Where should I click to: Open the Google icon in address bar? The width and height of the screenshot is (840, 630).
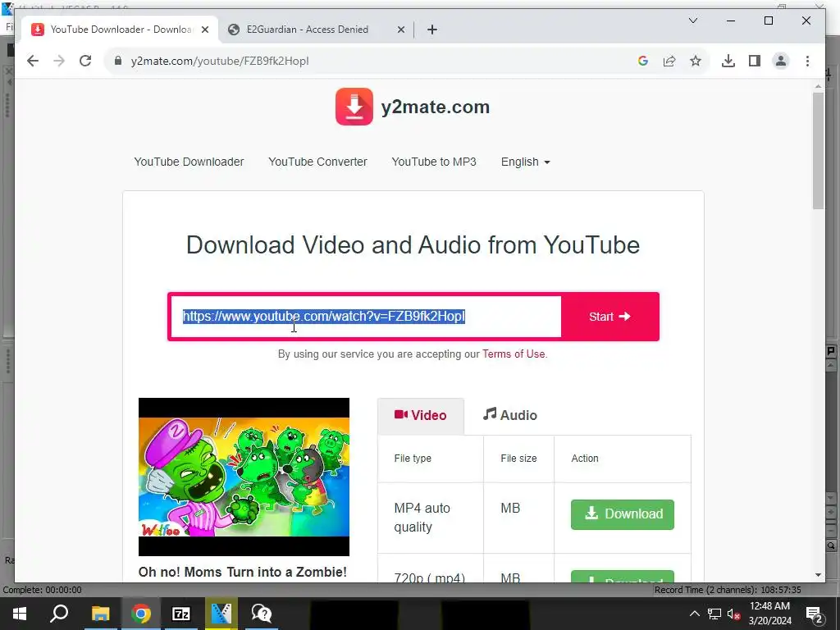[643, 61]
